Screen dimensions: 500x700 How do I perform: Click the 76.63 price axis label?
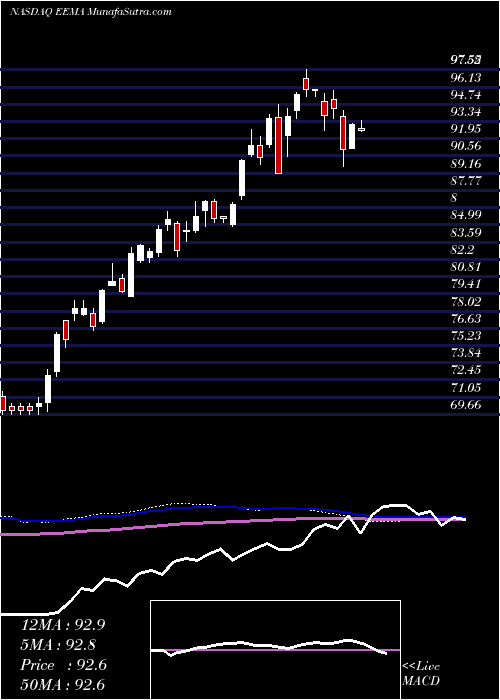tap(466, 318)
